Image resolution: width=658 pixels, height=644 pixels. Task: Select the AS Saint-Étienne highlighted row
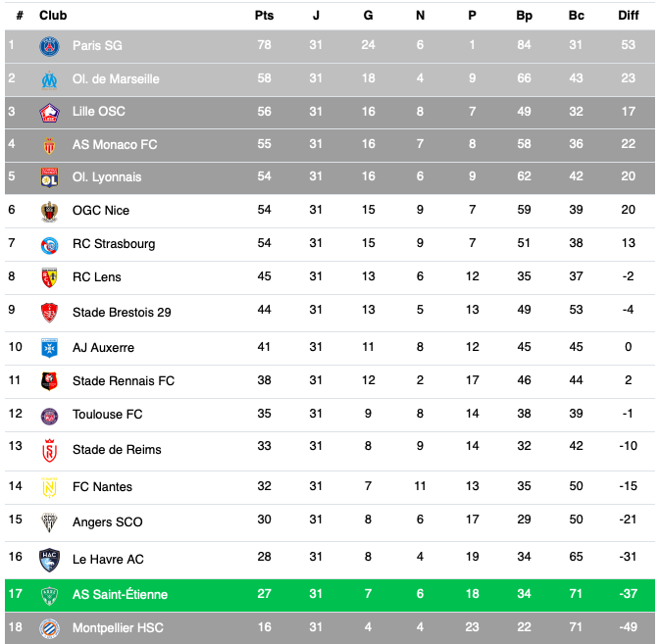[x=329, y=595]
